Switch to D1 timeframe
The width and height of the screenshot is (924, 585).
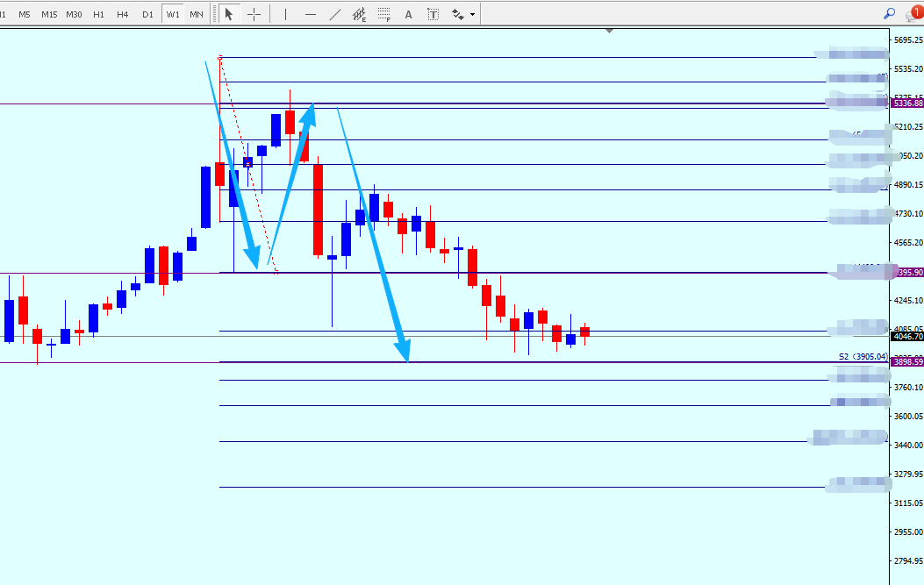(x=147, y=14)
